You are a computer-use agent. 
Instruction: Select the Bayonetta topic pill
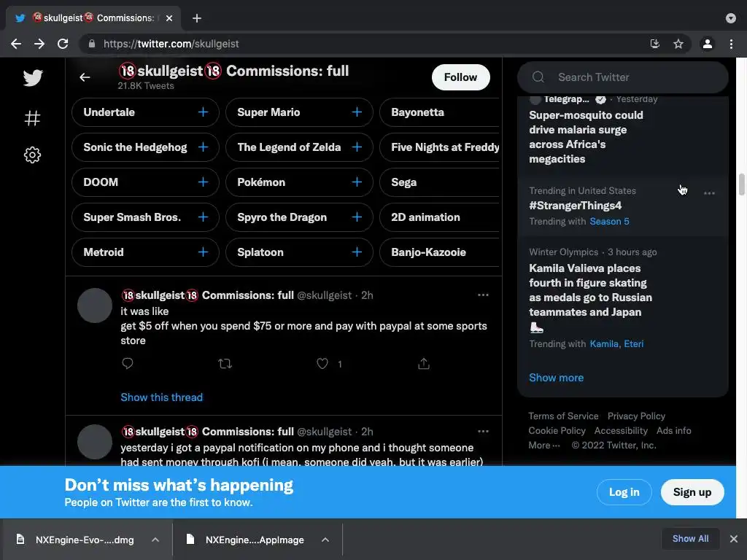tap(439, 112)
